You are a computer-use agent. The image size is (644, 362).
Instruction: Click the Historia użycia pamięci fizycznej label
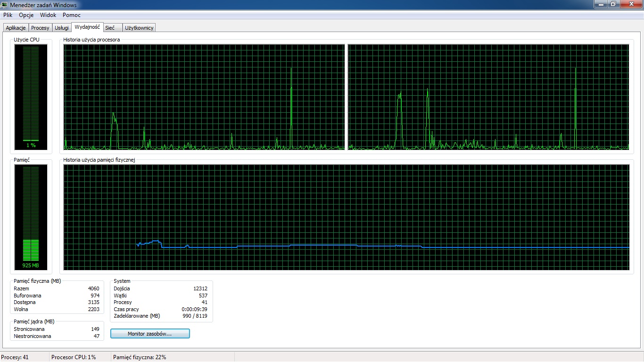[x=99, y=160]
